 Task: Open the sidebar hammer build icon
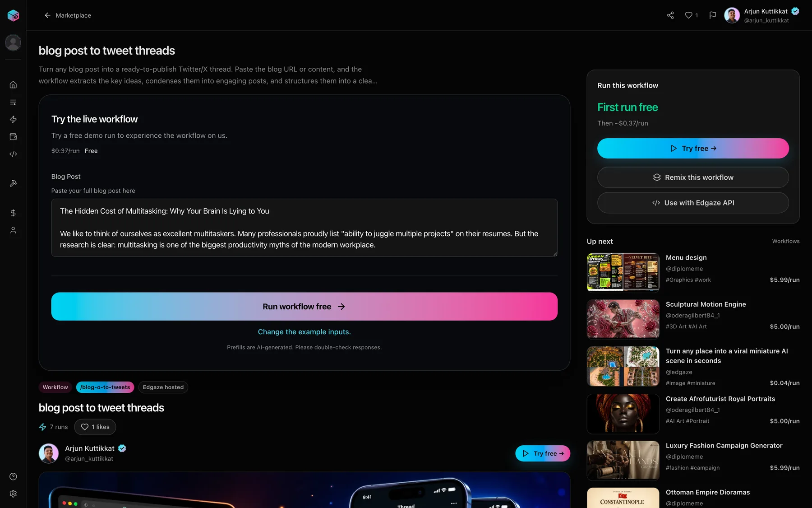click(13, 183)
